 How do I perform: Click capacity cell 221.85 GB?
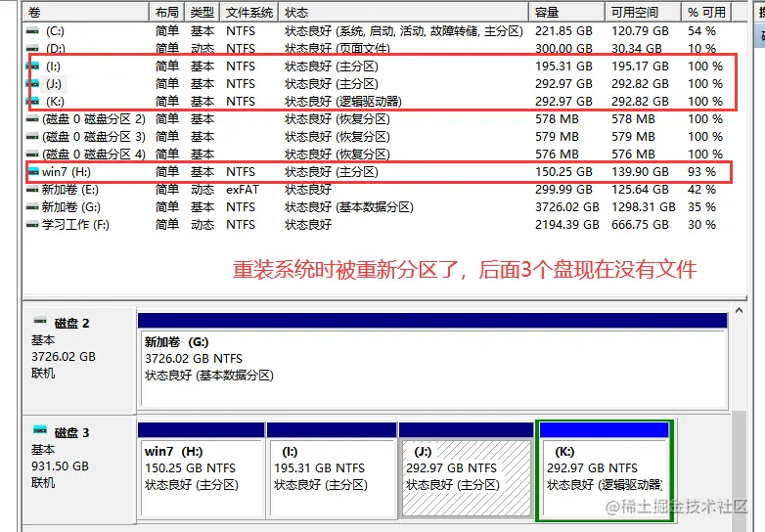tap(563, 31)
